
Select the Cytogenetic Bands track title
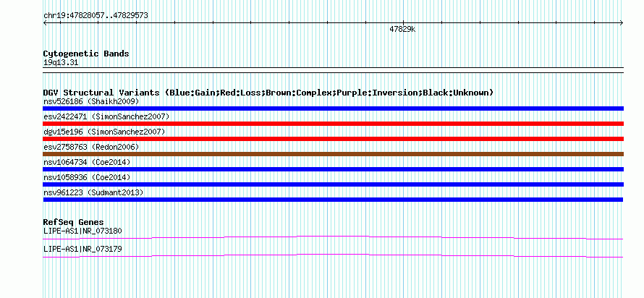click(x=86, y=54)
